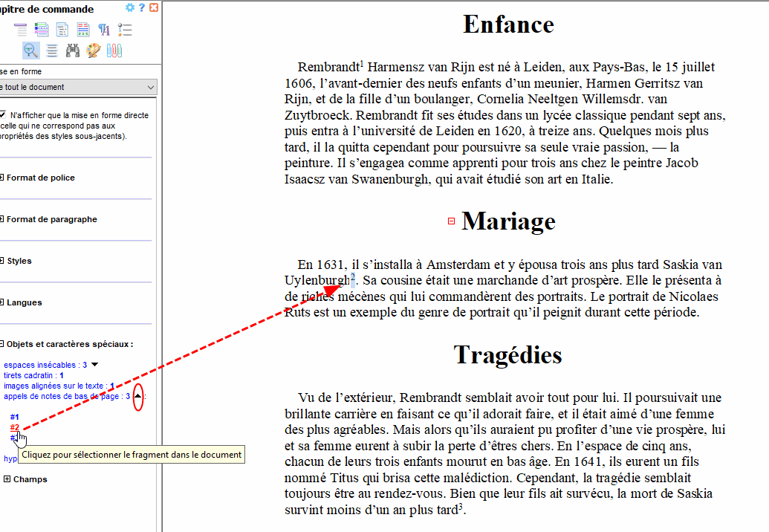
Task: Click the em dash before "la peinture"
Action: tap(659, 148)
